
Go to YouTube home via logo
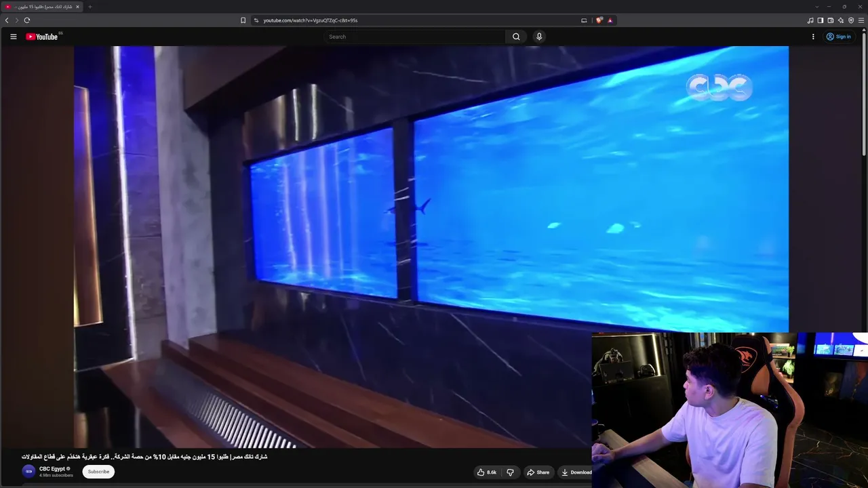pyautogui.click(x=42, y=37)
